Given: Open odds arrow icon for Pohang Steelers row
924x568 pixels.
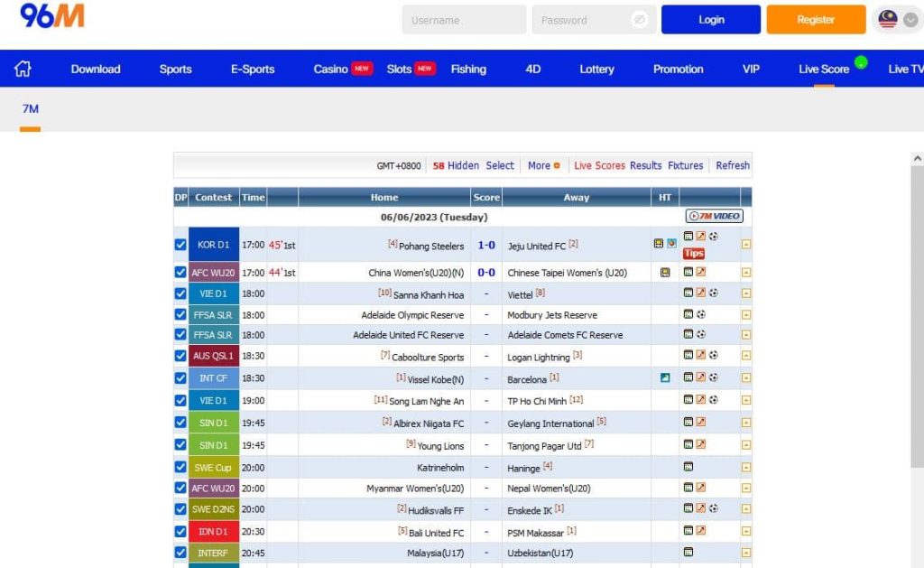Looking at the screenshot, I should pos(700,236).
